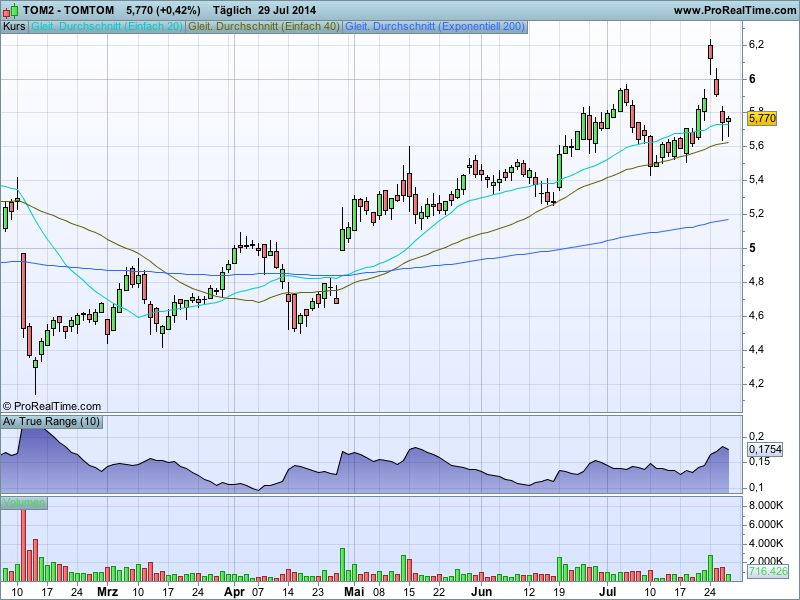Click the candlestick chart icon beside TOM2
The width and height of the screenshot is (800, 600).
(11, 9)
